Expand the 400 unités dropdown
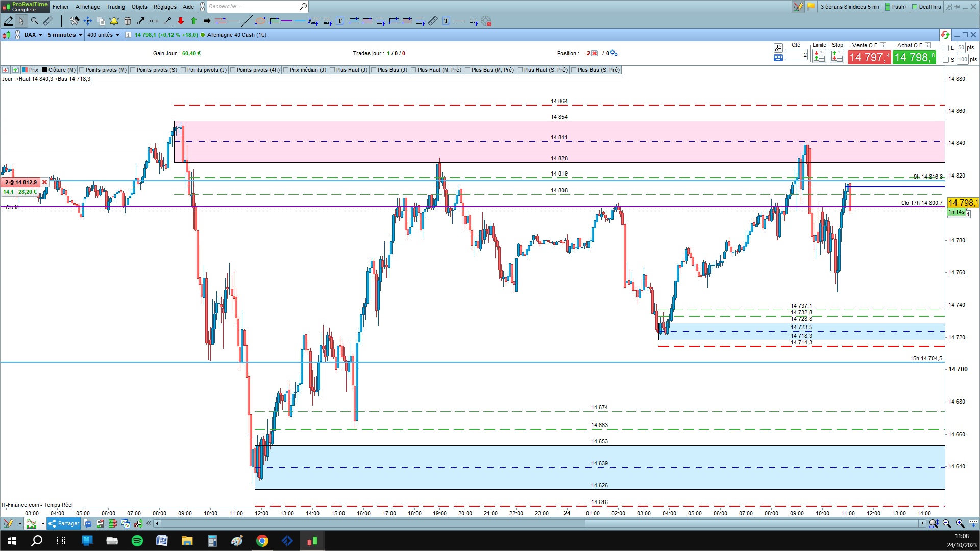The width and height of the screenshot is (980, 551). 103,35
